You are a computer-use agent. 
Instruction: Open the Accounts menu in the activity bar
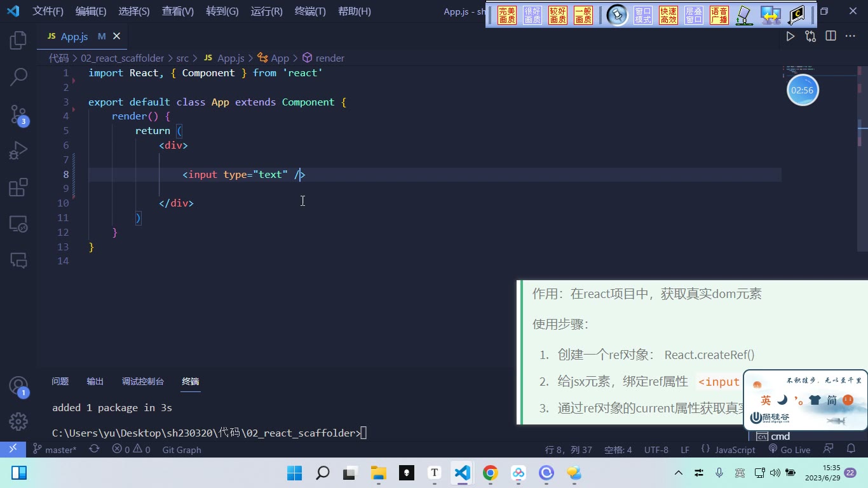tap(18, 385)
